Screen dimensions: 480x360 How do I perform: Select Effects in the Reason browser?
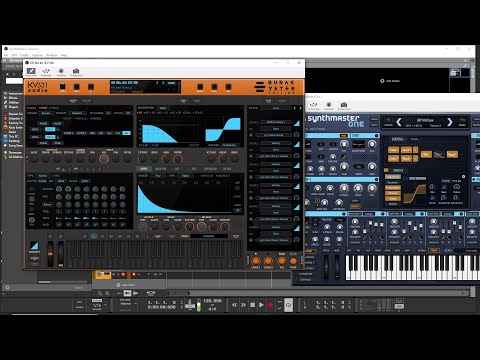(x=11, y=98)
